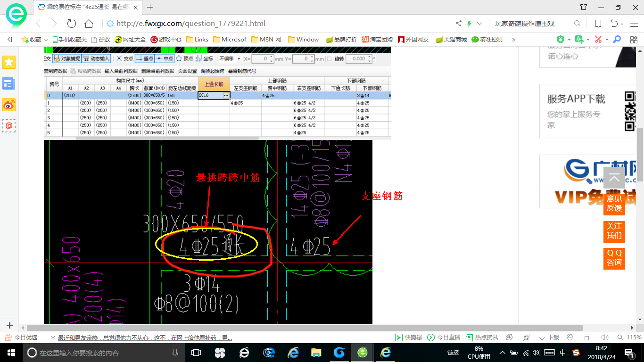Click the horizontal page scrollbar
This screenshot has width=644, height=362.
coord(305,327)
